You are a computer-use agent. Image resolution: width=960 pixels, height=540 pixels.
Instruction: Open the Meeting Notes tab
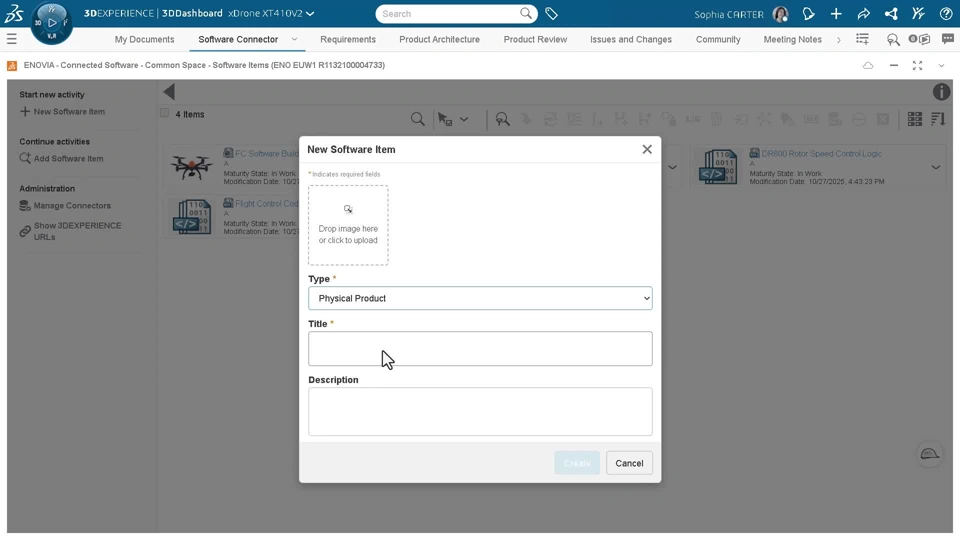tap(792, 39)
